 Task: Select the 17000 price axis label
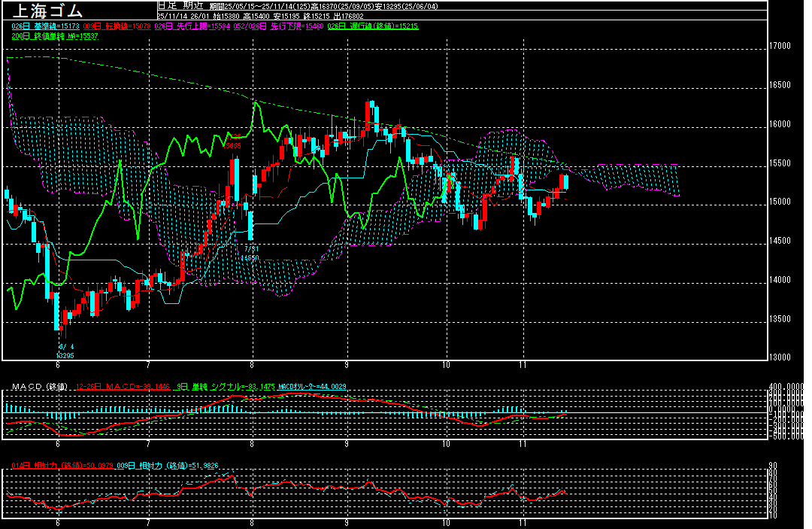tap(780, 46)
